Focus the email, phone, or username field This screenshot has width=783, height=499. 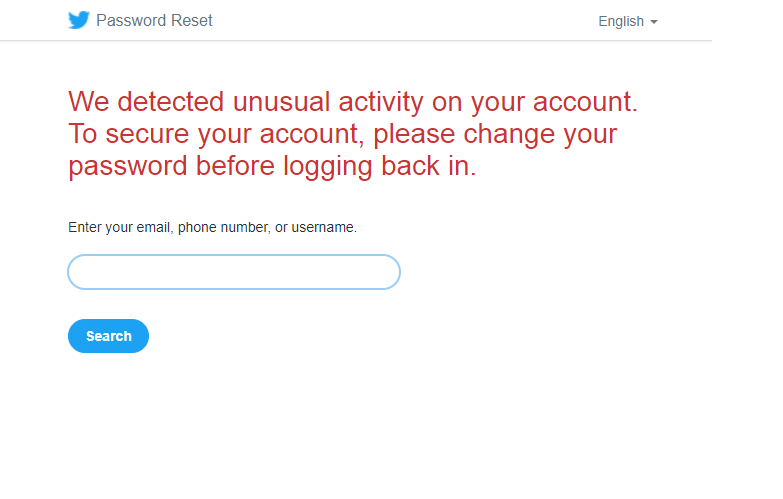(x=234, y=272)
